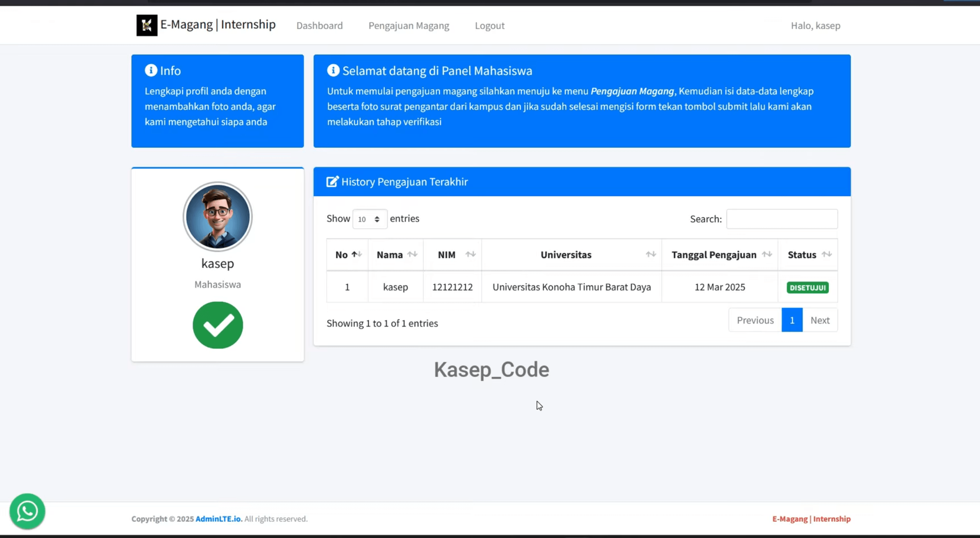Click the Selamat datang info icon
Screen dimensions: 980x538
coord(333,71)
